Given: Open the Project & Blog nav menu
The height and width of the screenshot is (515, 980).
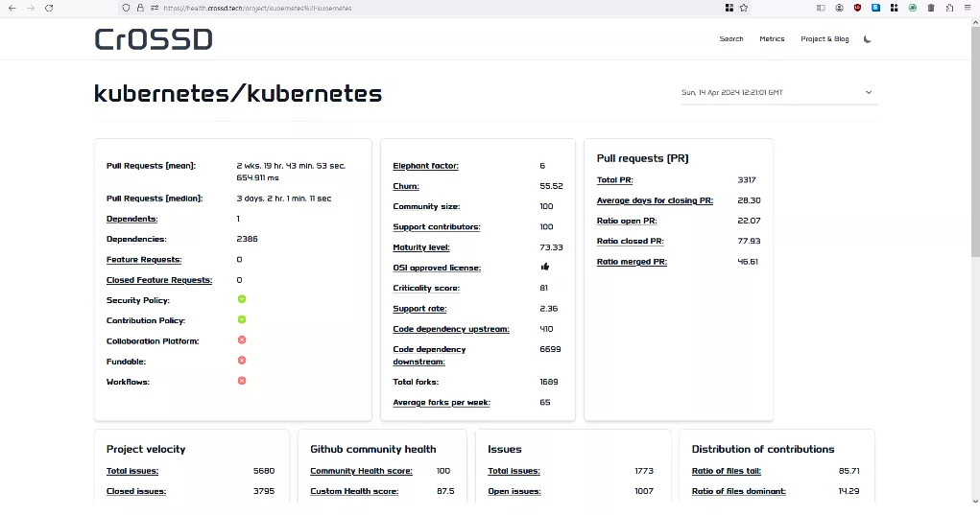Looking at the screenshot, I should click(x=825, y=39).
